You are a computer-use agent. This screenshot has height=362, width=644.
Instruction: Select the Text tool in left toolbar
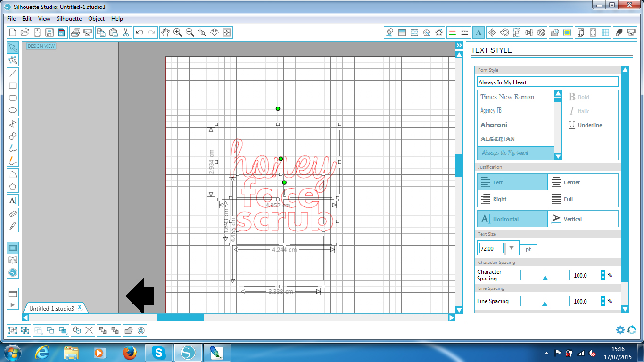(x=13, y=200)
